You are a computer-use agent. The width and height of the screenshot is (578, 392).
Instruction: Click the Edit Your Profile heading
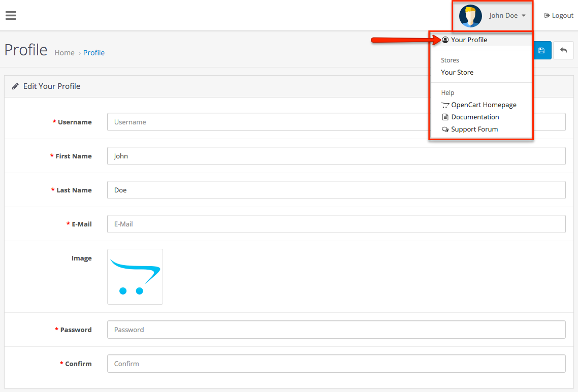52,86
